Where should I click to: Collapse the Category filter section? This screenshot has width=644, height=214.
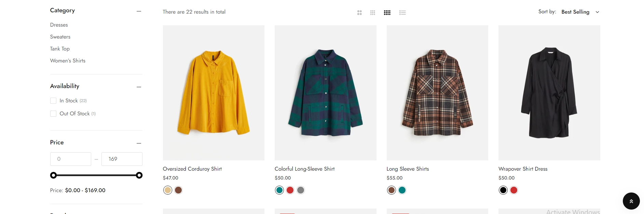139,11
